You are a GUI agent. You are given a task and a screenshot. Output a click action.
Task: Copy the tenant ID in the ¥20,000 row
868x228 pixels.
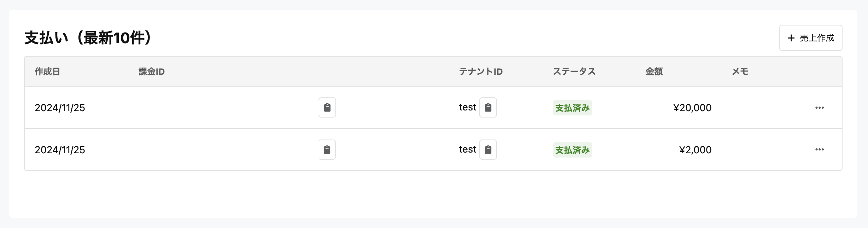click(x=488, y=108)
